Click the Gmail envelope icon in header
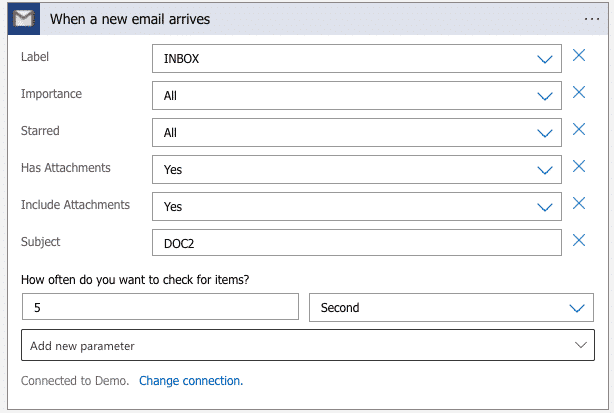The width and height of the screenshot is (614, 413). 25,19
